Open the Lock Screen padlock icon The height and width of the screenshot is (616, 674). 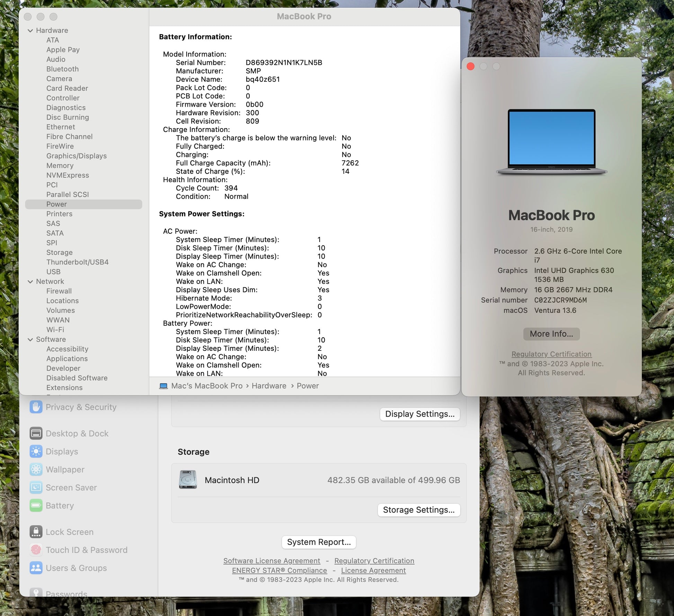(x=36, y=532)
